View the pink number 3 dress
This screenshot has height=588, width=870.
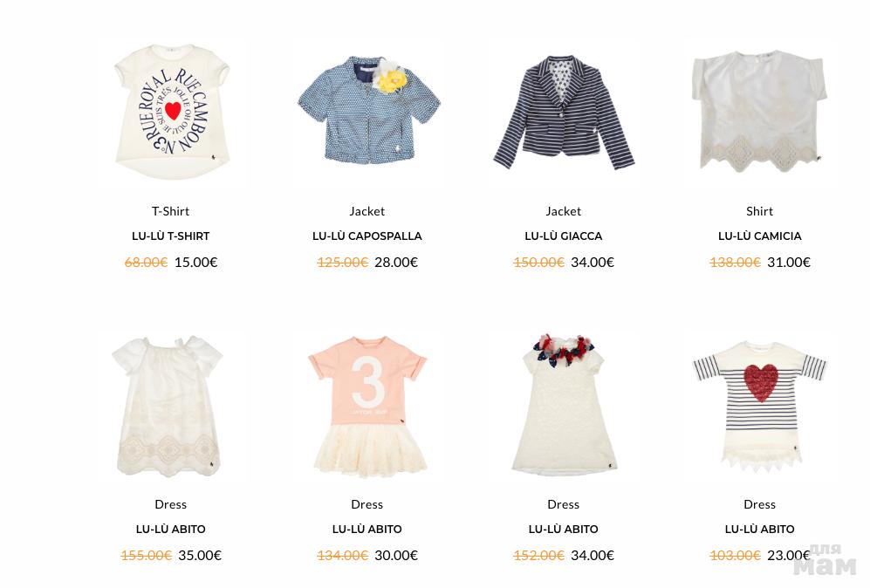point(367,407)
